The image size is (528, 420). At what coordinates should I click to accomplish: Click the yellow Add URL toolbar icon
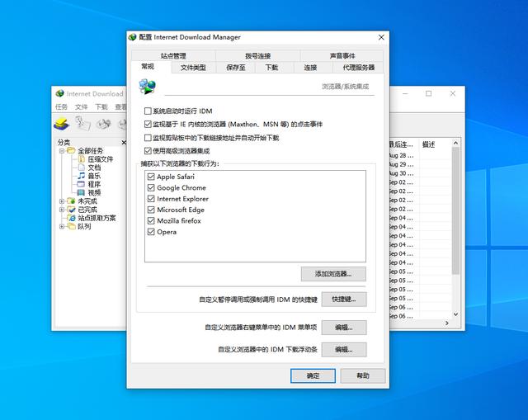pos(61,124)
